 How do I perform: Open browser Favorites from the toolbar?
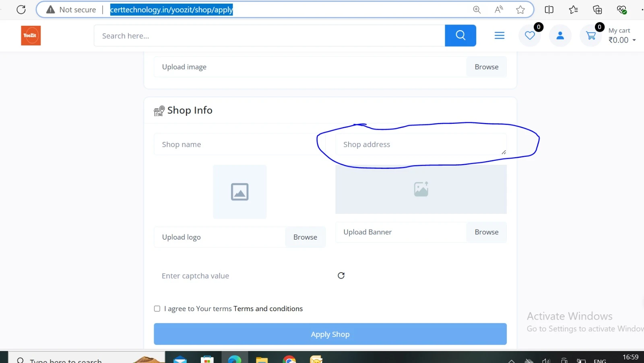coord(573,9)
